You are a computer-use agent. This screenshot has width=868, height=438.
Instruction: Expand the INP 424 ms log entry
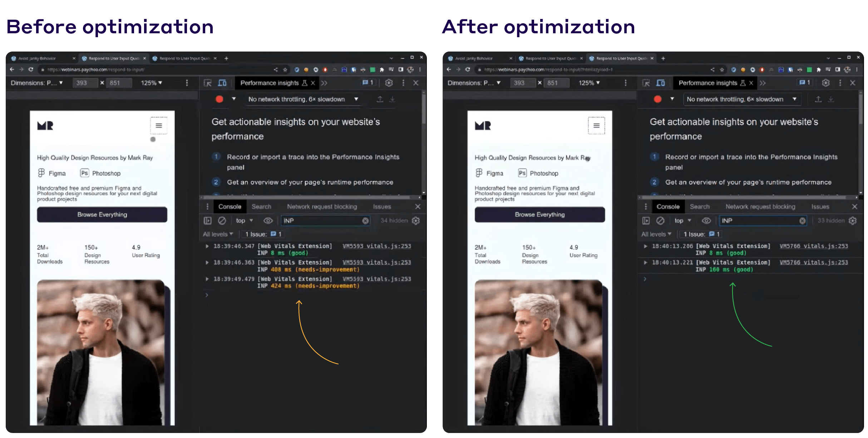pyautogui.click(x=207, y=279)
